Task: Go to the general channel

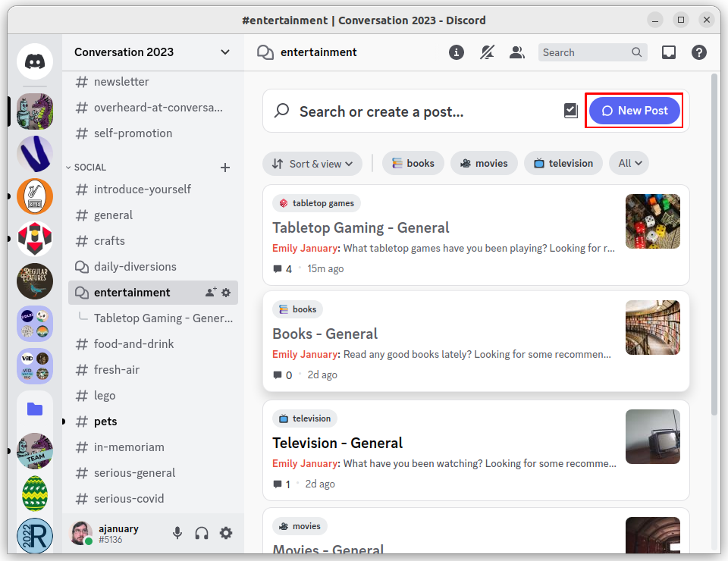Action: [152, 215]
